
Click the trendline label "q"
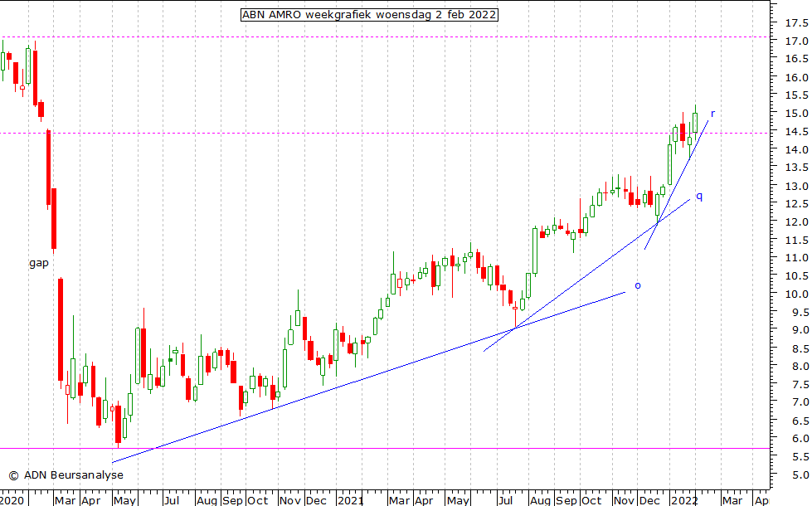[699, 197]
